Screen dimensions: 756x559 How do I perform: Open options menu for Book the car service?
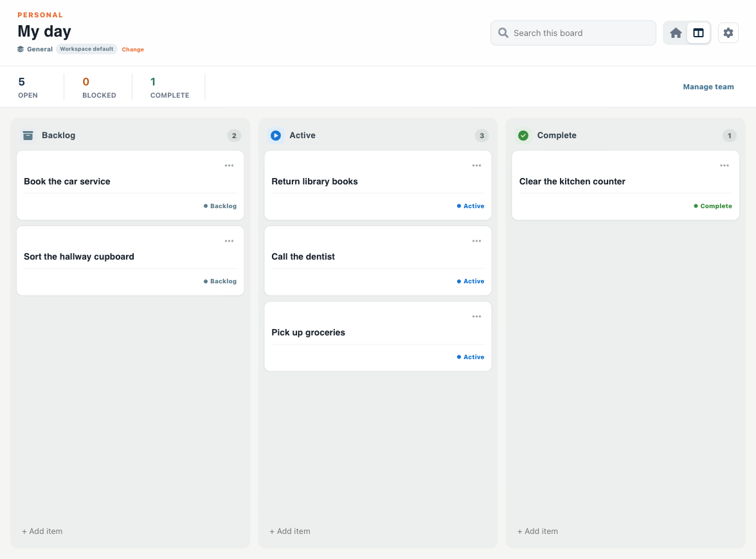tap(229, 165)
